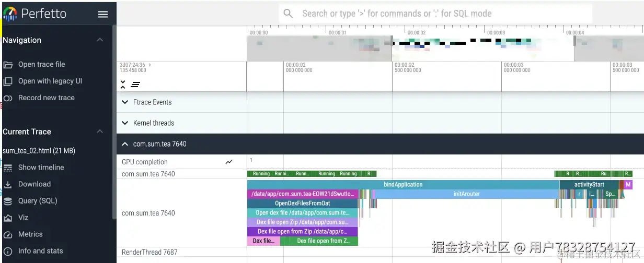Select the Ru... thread state slice
The image size is (644, 263).
point(605,174)
